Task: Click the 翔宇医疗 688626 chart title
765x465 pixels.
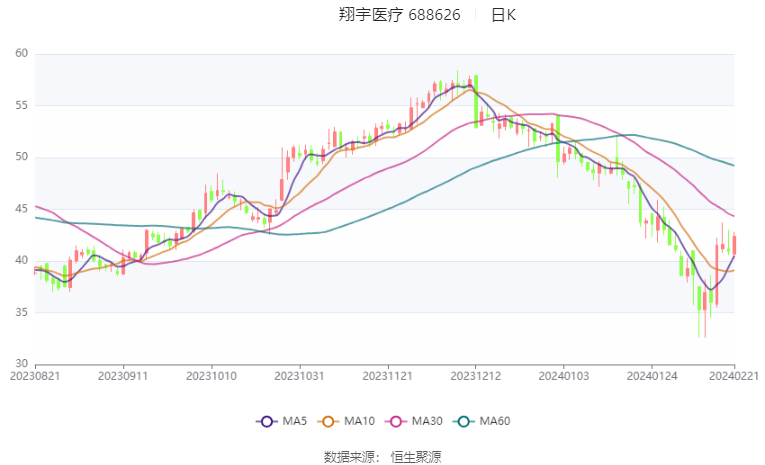Action: point(400,15)
